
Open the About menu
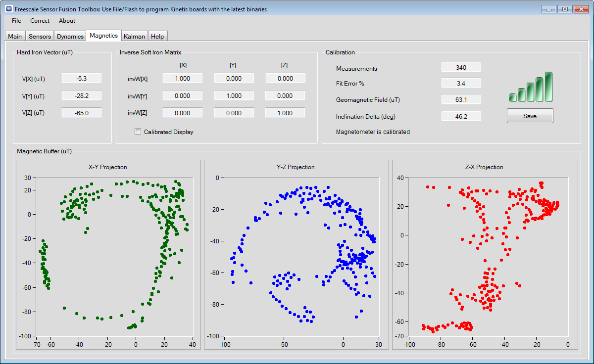tap(67, 21)
